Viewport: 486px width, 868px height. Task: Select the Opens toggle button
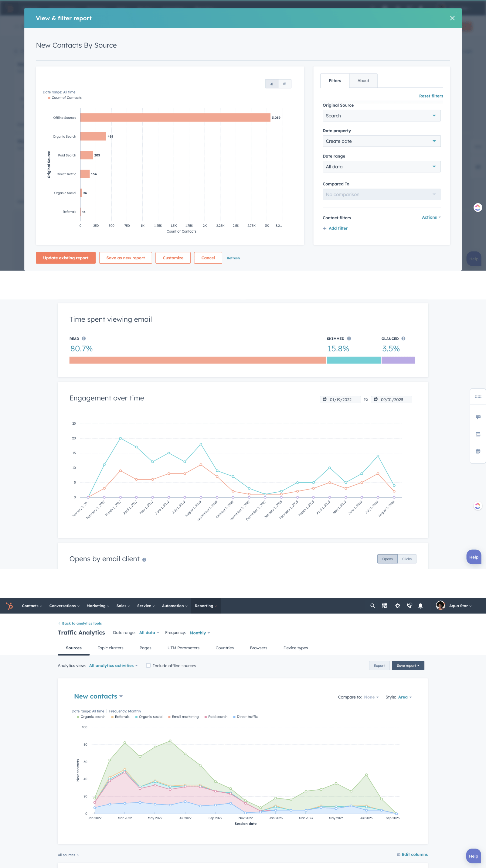(x=387, y=559)
